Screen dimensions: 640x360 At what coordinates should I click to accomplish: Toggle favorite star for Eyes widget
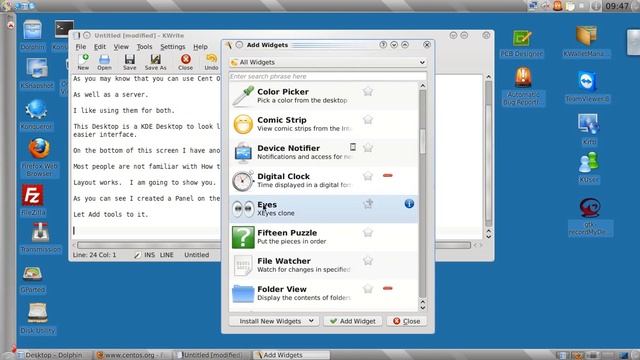(x=368, y=204)
